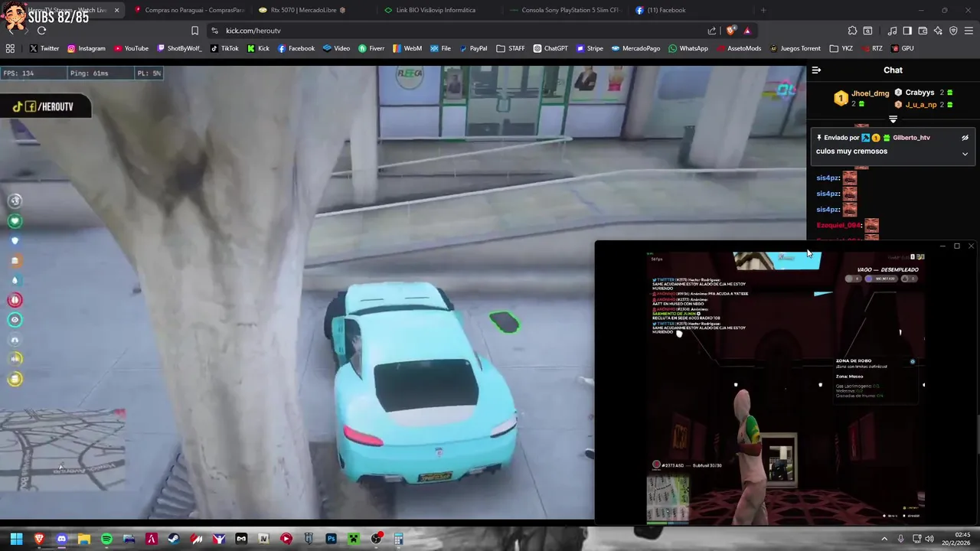Open the Fiverr bookmark

click(x=371, y=48)
